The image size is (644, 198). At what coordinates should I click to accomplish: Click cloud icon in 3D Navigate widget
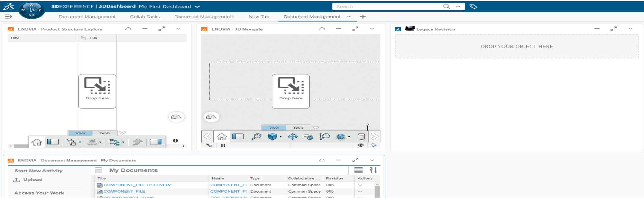pyautogui.click(x=322, y=29)
